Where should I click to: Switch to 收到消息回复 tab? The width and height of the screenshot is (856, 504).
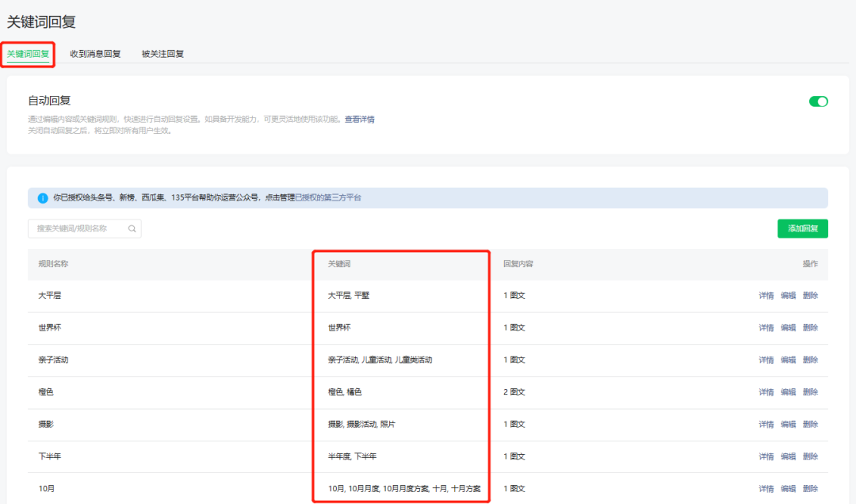(95, 54)
